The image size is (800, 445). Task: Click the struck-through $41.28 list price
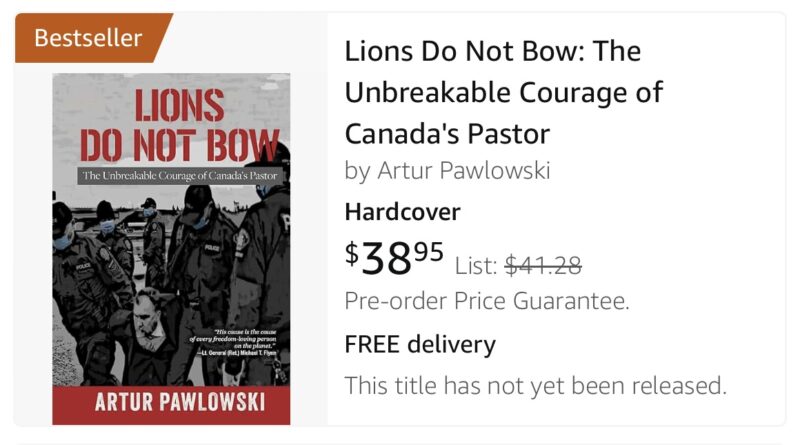point(543,265)
